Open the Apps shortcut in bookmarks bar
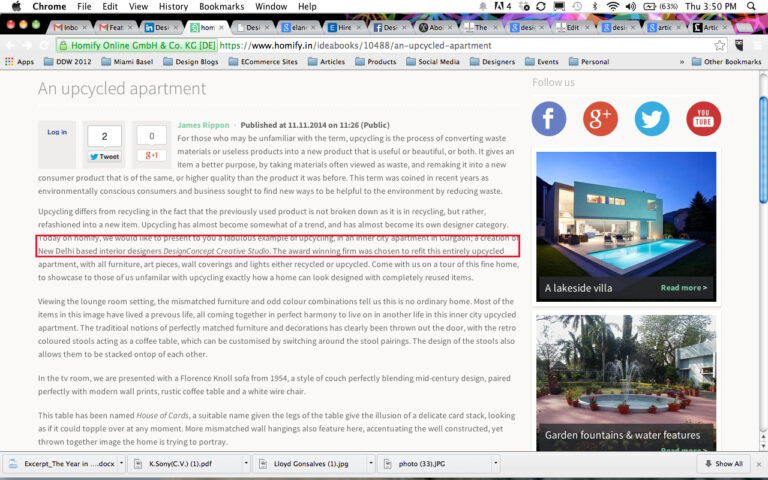768x480 pixels. tap(19, 62)
